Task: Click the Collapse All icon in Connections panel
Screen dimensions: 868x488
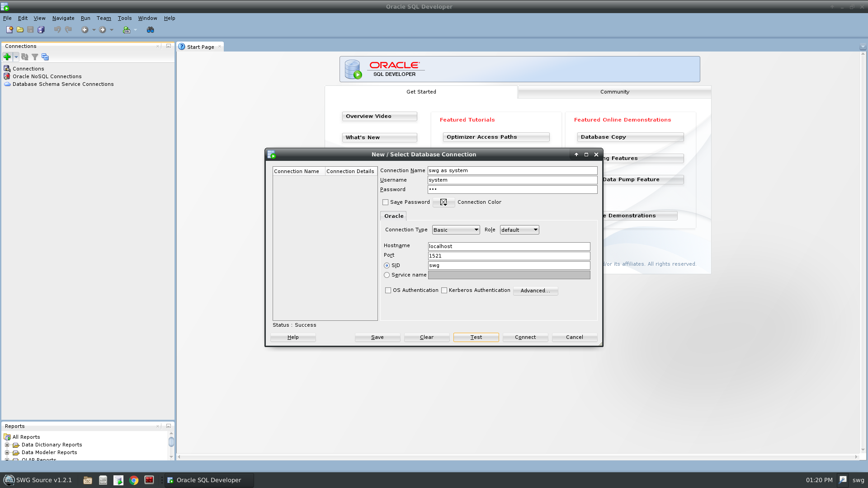Action: tap(45, 57)
